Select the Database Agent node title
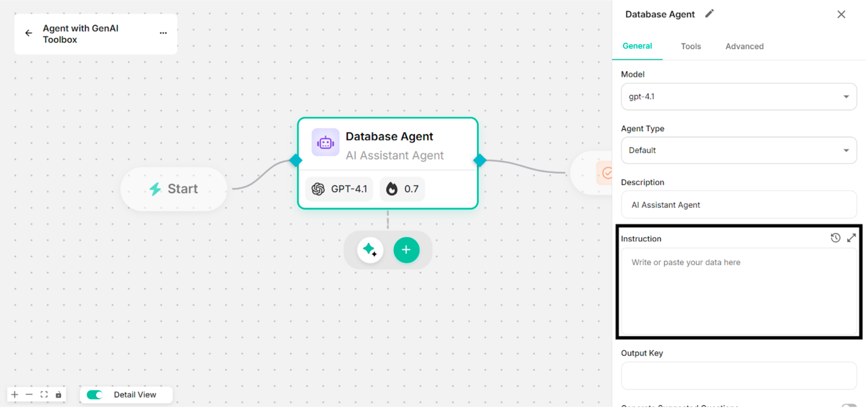Viewport: 868px width, 409px height. 389,137
